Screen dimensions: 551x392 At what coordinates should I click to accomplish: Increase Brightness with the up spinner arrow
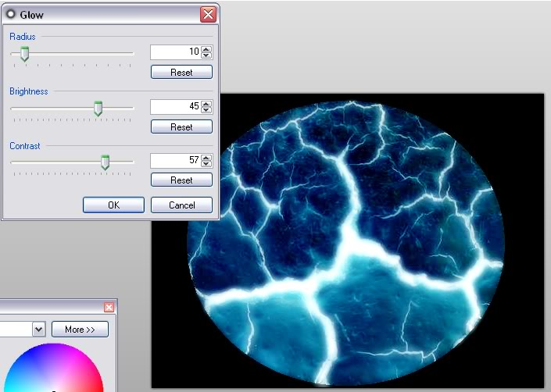(206, 104)
